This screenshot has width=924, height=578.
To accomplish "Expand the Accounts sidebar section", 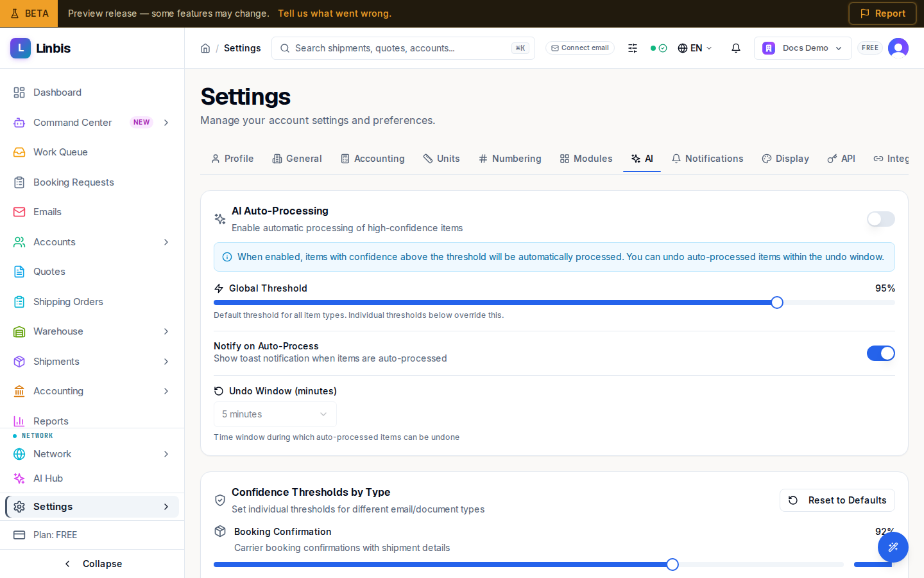I will click(x=166, y=242).
